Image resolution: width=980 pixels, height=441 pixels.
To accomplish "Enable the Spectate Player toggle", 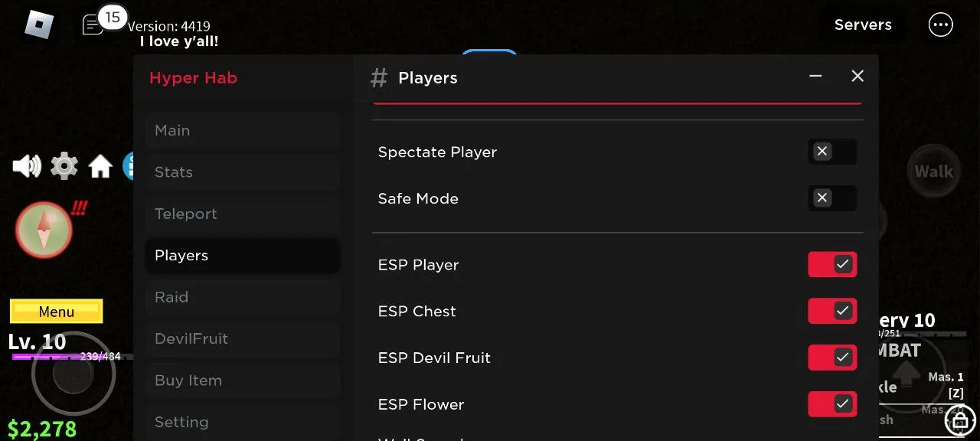I will tap(832, 152).
